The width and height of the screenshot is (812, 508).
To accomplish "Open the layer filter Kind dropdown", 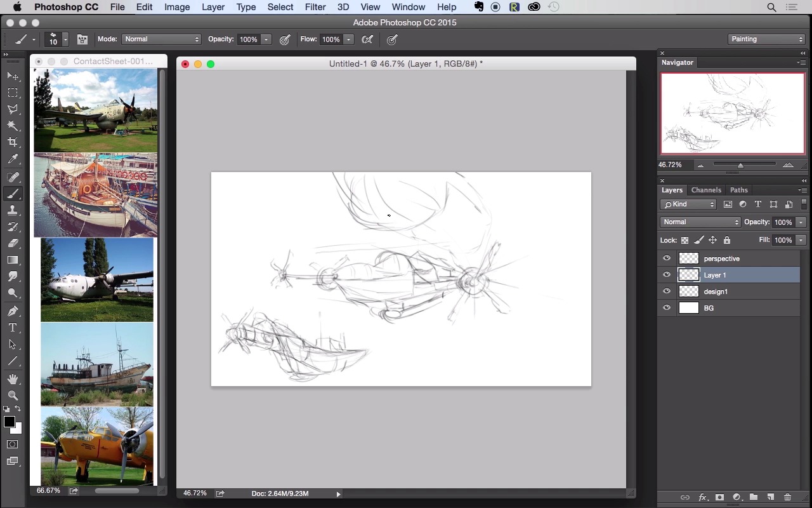I will pos(688,204).
